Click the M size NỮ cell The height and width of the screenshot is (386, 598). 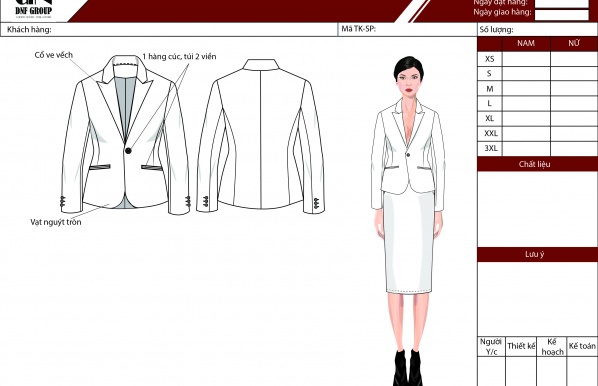[x=574, y=89]
